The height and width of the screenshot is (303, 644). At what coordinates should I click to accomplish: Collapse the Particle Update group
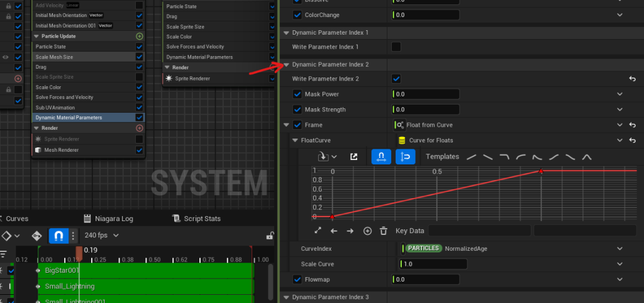tap(36, 36)
